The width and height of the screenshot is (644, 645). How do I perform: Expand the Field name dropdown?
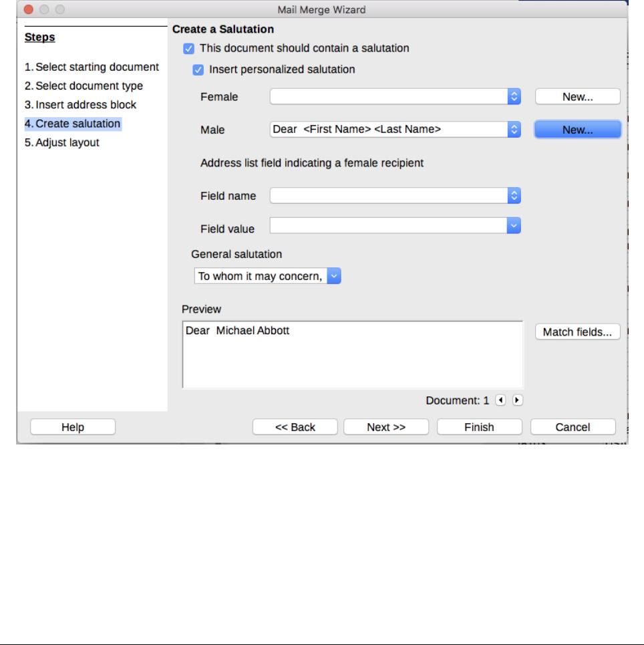[x=514, y=195]
